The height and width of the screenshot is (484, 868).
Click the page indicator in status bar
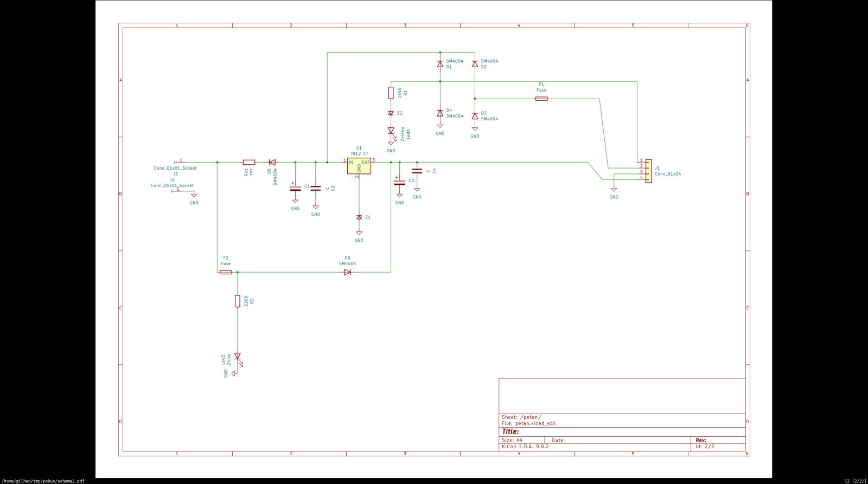click(854, 481)
